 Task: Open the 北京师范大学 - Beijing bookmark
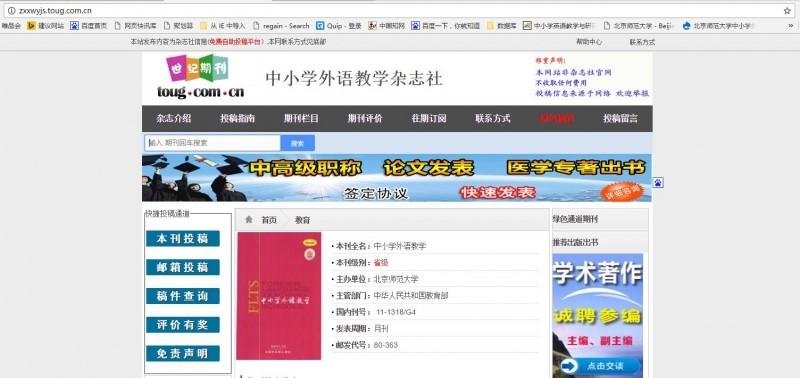pyautogui.click(x=639, y=26)
